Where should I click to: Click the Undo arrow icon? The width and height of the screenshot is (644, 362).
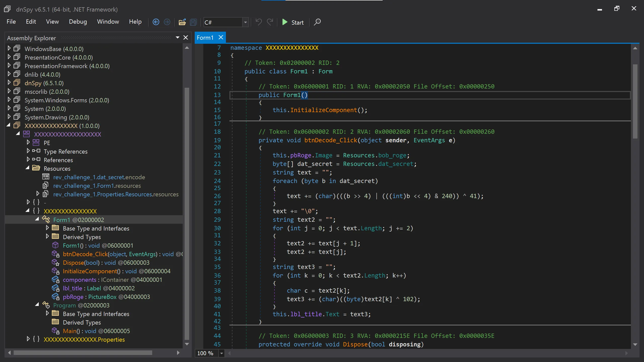point(259,22)
